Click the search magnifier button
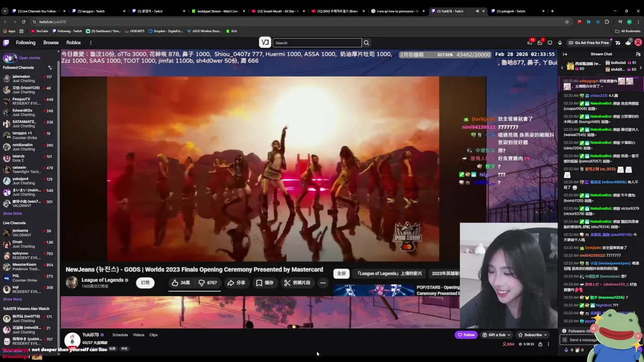644x362 pixels. click(x=366, y=43)
